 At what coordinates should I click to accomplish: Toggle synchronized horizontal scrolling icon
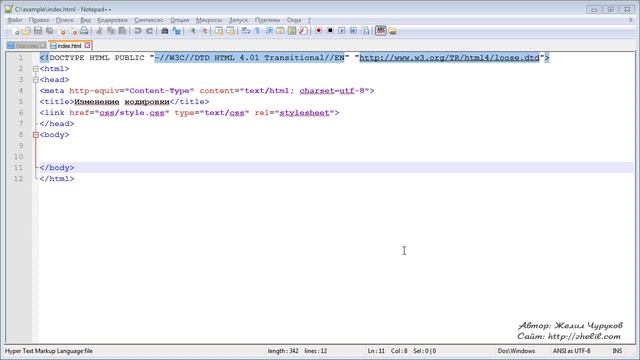click(x=230, y=31)
